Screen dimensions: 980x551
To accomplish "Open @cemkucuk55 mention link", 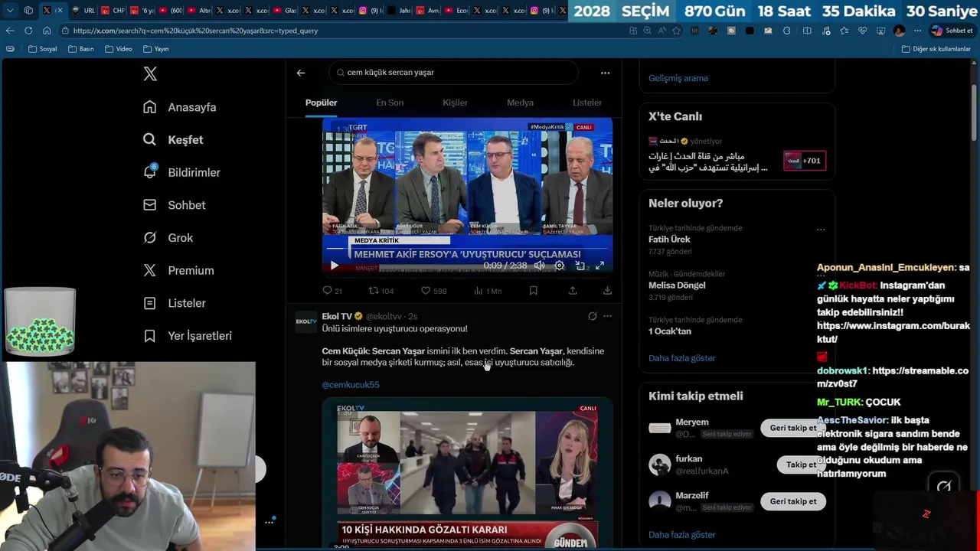I will (351, 385).
